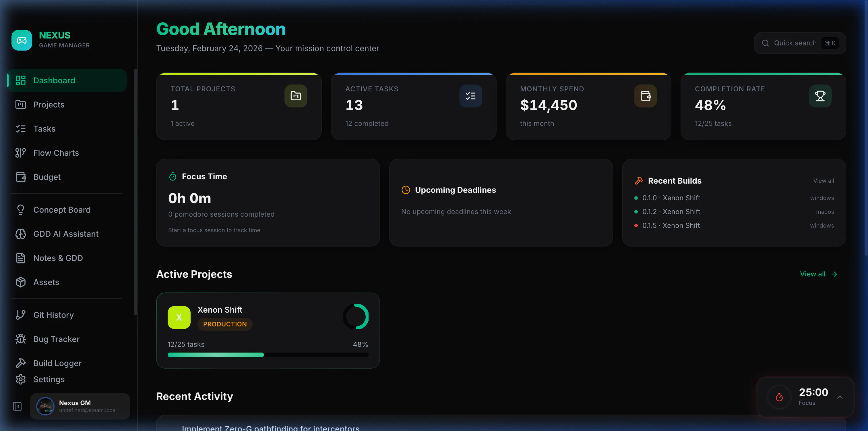Open the Nexus GM profile button
Image resolution: width=868 pixels, height=431 pixels.
point(80,406)
